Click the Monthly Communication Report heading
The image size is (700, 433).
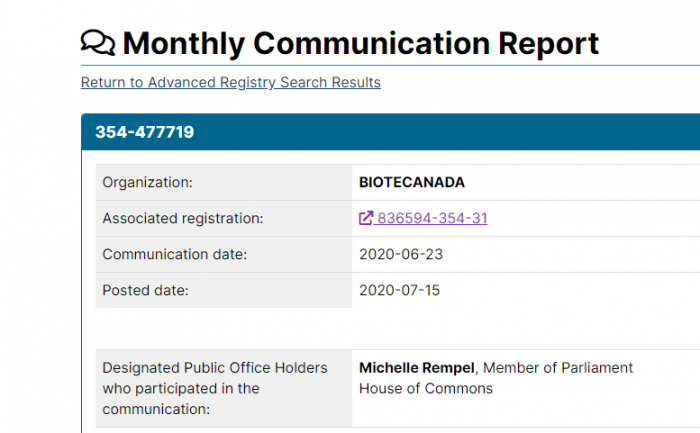[x=360, y=43]
